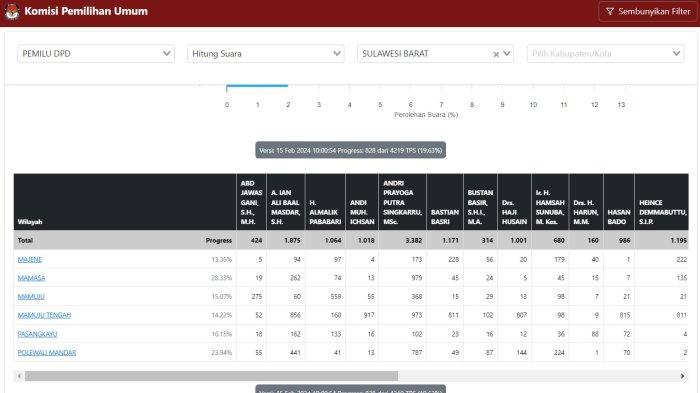
Task: Expand the SULAWESI BARAT province chevron
Action: pos(507,54)
